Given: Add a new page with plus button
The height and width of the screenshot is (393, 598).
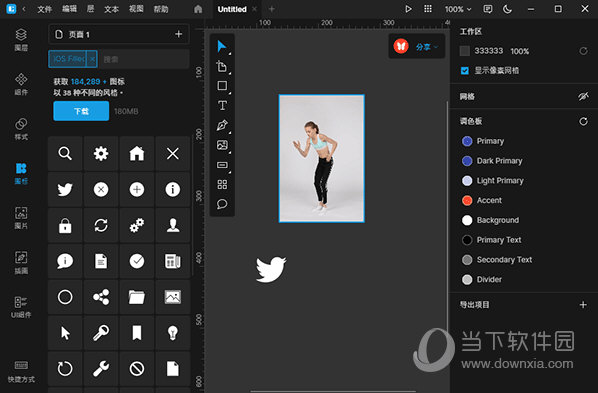Looking at the screenshot, I should pos(178,34).
